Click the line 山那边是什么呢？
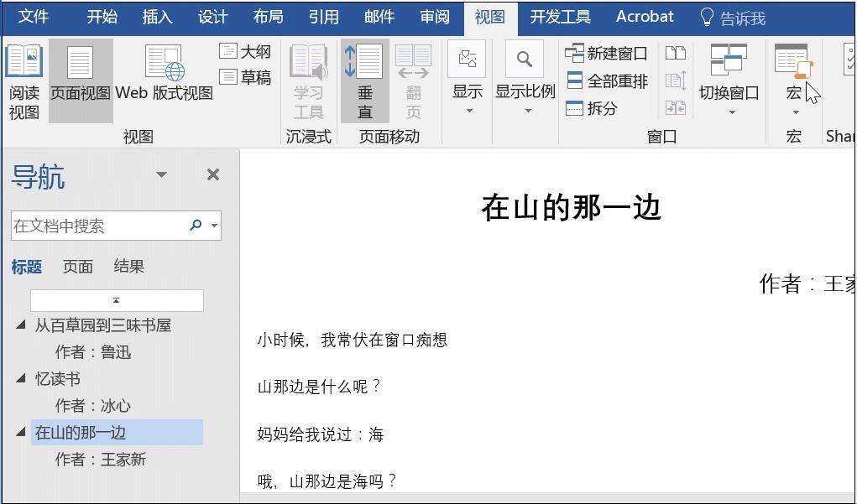Screen dimensions: 857x504 [320, 387]
